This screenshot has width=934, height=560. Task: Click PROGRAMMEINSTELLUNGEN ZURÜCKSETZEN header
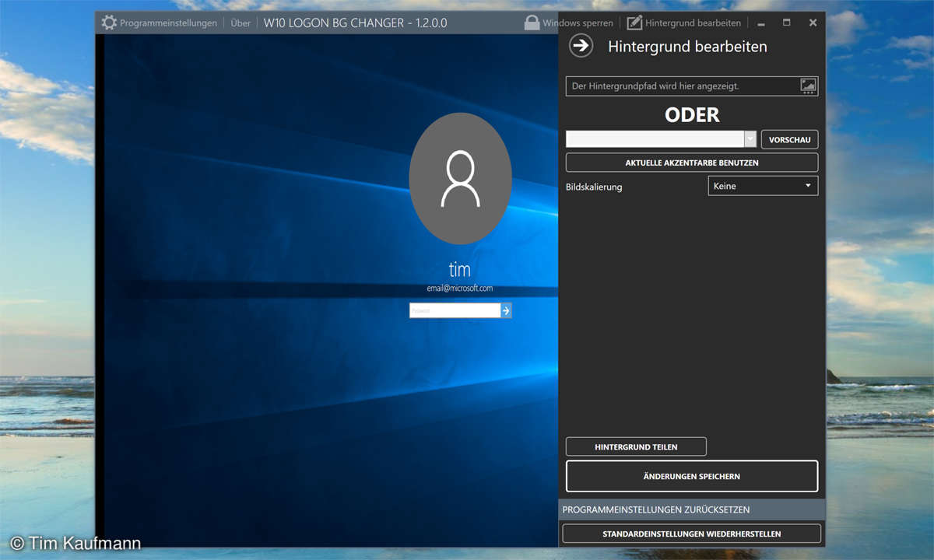(x=692, y=509)
